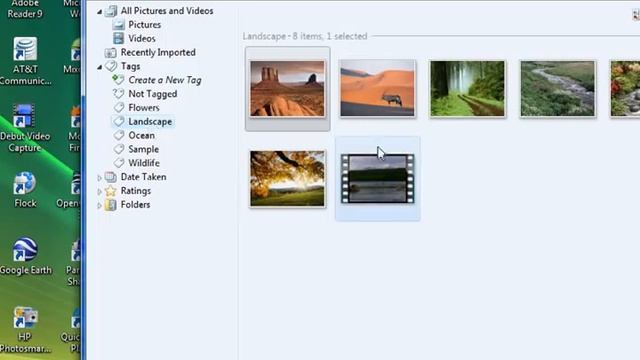Collapse the All Pictures and Videos tree node
The width and height of the screenshot is (640, 360).
tap(99, 12)
